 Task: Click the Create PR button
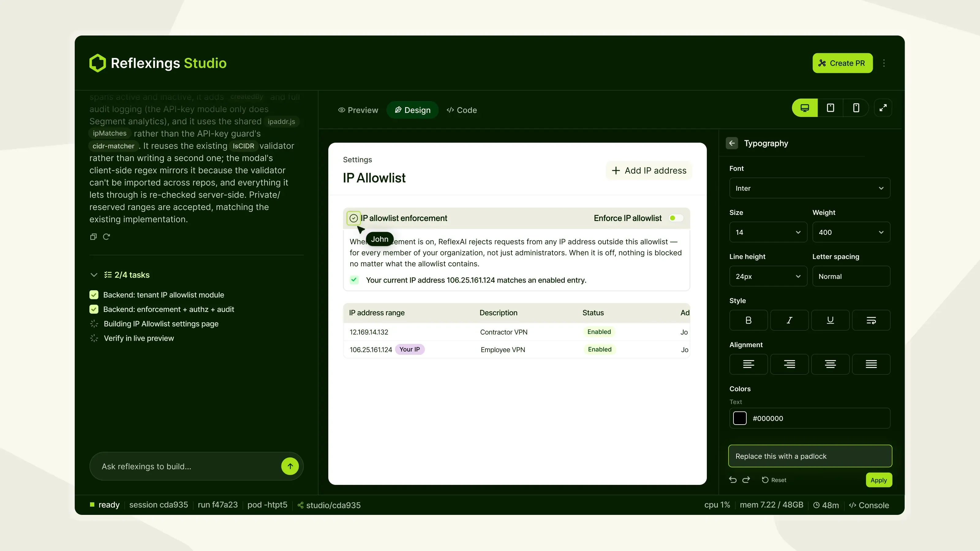842,63
